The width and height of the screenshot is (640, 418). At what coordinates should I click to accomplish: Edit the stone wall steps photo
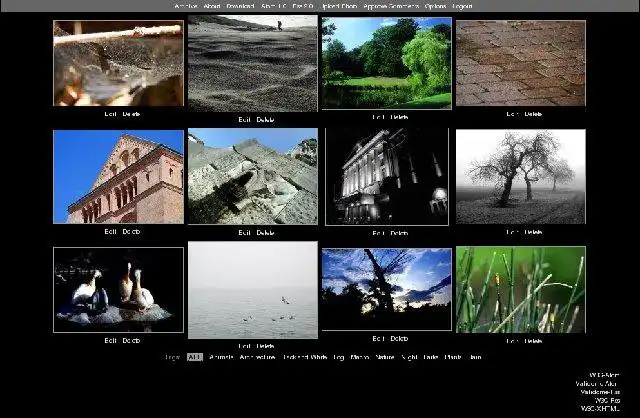tap(244, 233)
